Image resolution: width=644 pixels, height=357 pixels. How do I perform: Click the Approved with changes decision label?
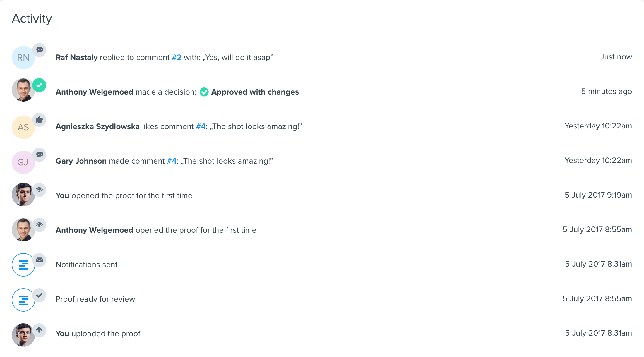pyautogui.click(x=255, y=92)
